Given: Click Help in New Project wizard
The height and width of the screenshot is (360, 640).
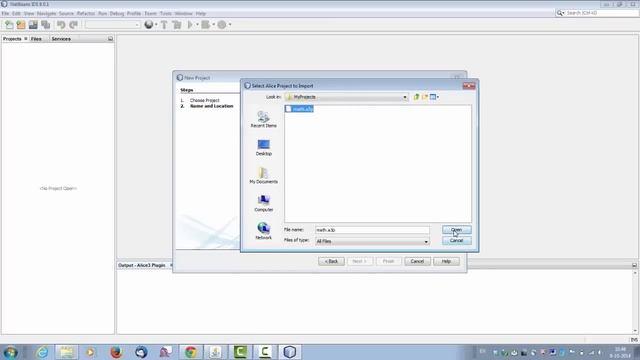Looking at the screenshot, I should tap(446, 261).
